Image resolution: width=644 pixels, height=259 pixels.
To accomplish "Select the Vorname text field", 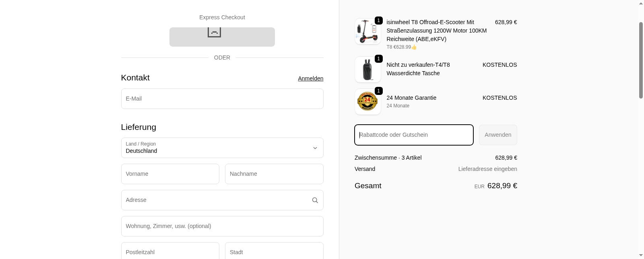I will pyautogui.click(x=170, y=174).
